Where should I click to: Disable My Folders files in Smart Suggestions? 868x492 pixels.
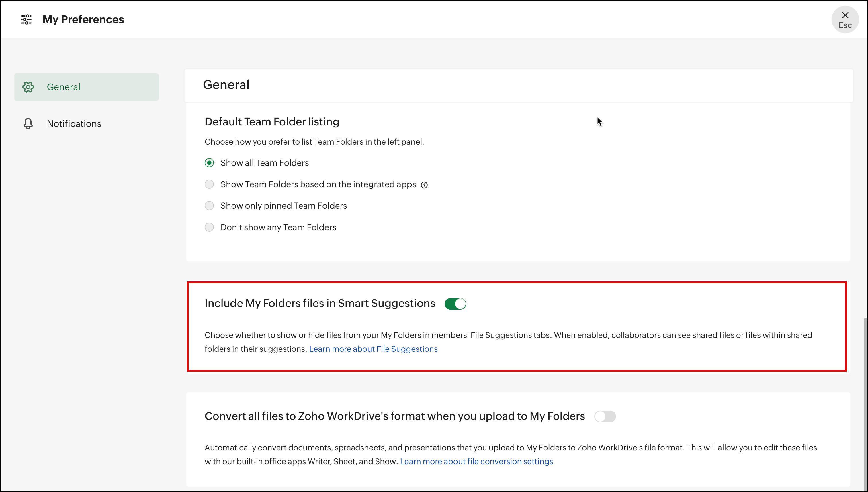pos(455,304)
